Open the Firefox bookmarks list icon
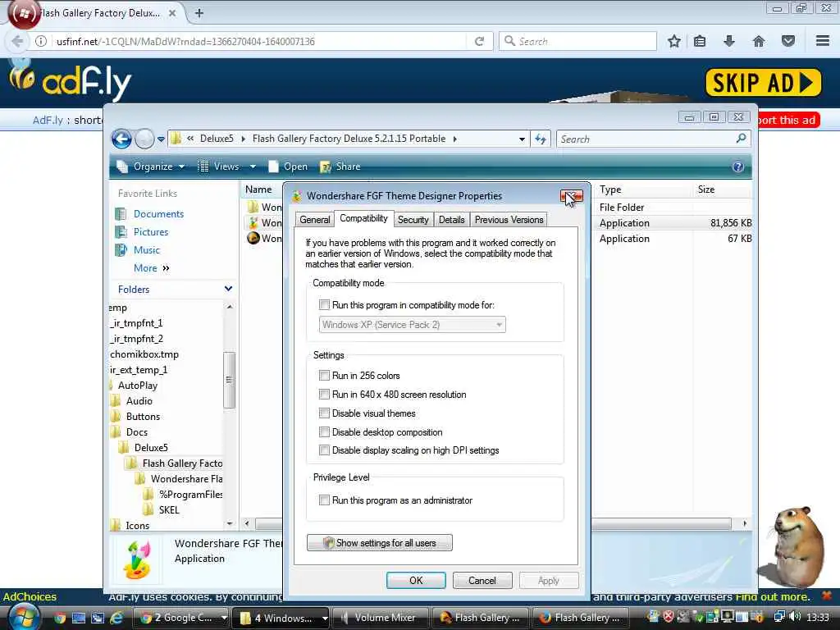This screenshot has height=630, width=840. [x=699, y=41]
